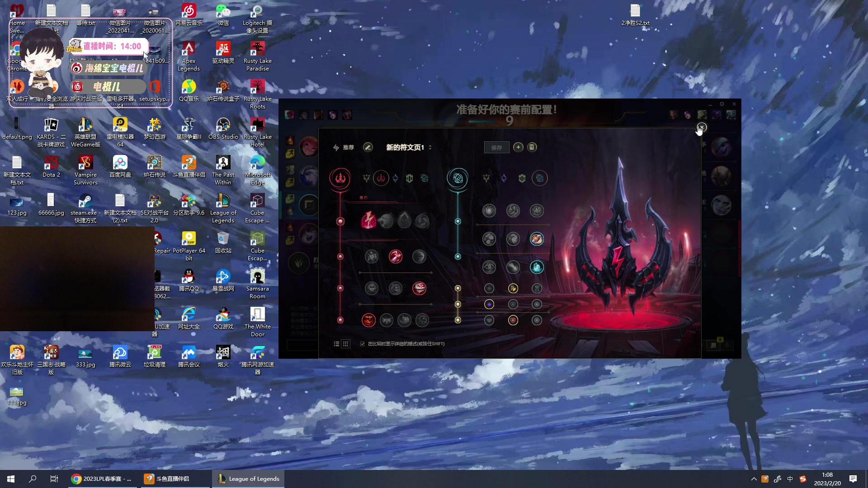Click the pencil edit rune page icon
Screen dimensions: 868x488
tap(368, 147)
